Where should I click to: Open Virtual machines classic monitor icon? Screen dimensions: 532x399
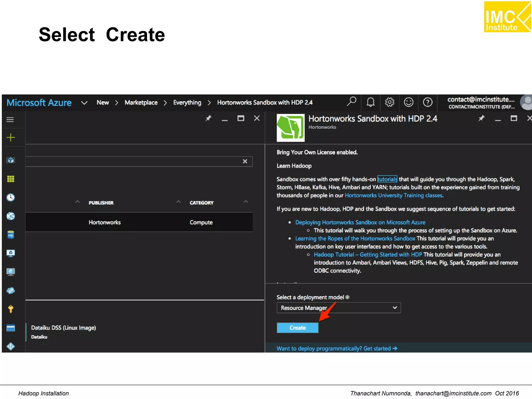point(11,253)
